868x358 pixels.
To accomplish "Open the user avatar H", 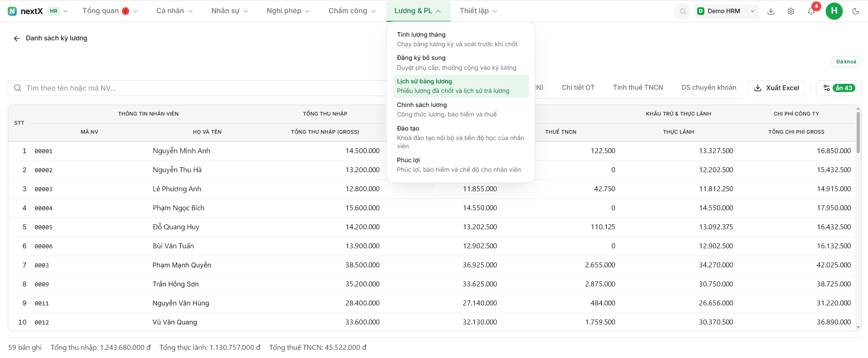I will tap(834, 11).
